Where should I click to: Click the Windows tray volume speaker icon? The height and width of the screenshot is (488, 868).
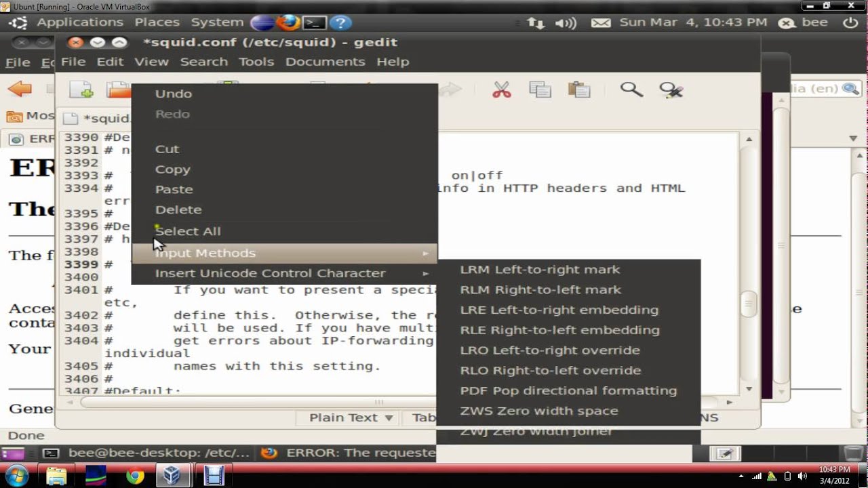[x=802, y=476]
